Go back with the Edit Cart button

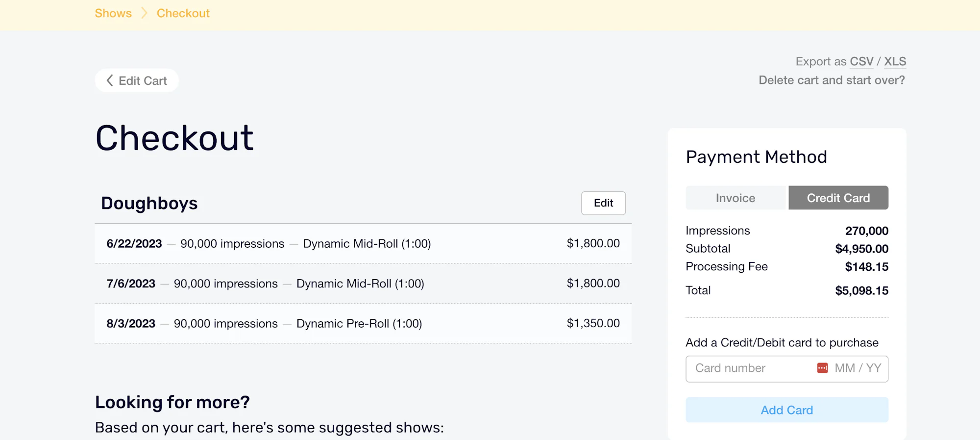click(137, 80)
